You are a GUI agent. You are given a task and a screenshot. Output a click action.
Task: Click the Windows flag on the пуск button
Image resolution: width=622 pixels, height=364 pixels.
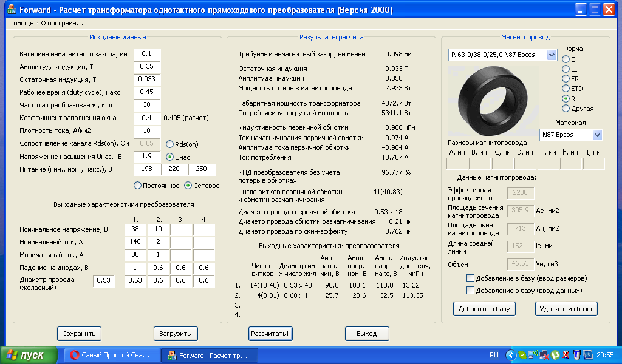(x=12, y=355)
